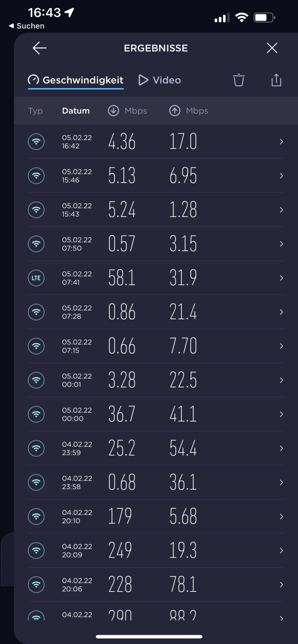This screenshot has width=298, height=644.
Task: Sort results by Typ column header
Action: pos(36,111)
